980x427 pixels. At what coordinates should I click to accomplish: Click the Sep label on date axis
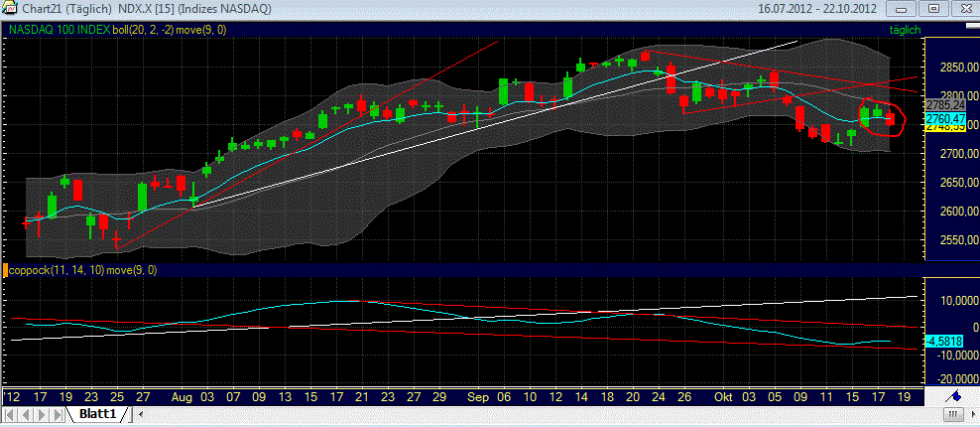(x=477, y=397)
